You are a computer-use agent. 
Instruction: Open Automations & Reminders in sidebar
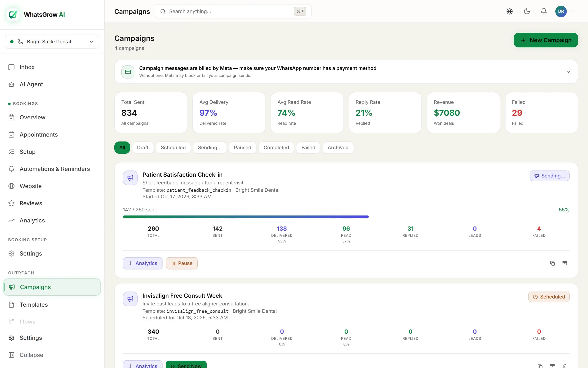coord(52,169)
